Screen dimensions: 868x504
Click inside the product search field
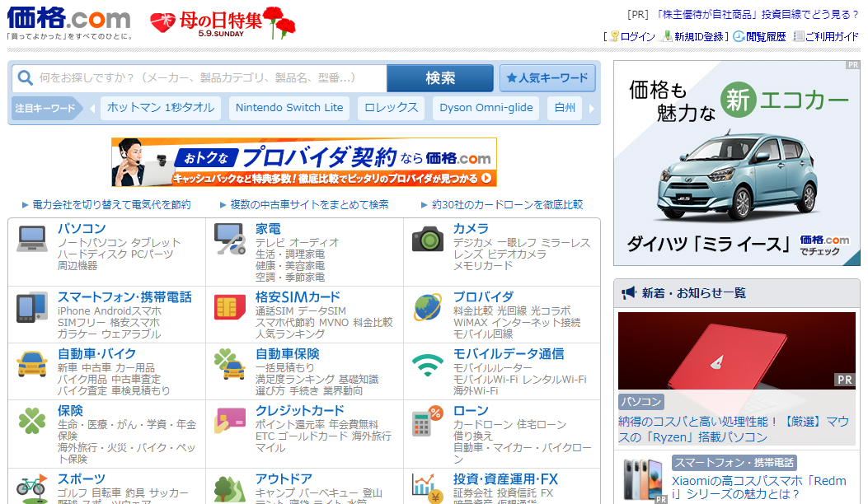tap(198, 77)
